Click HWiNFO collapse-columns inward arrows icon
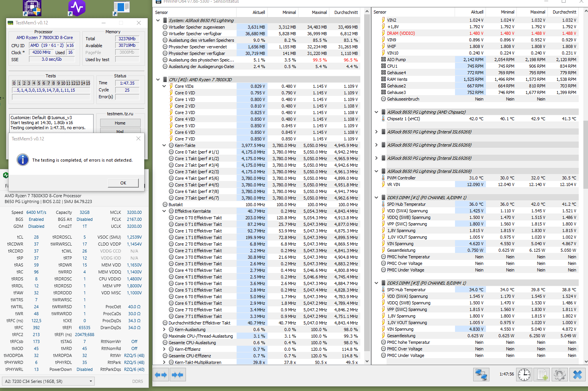The height and width of the screenshot is (391, 588). (x=177, y=375)
